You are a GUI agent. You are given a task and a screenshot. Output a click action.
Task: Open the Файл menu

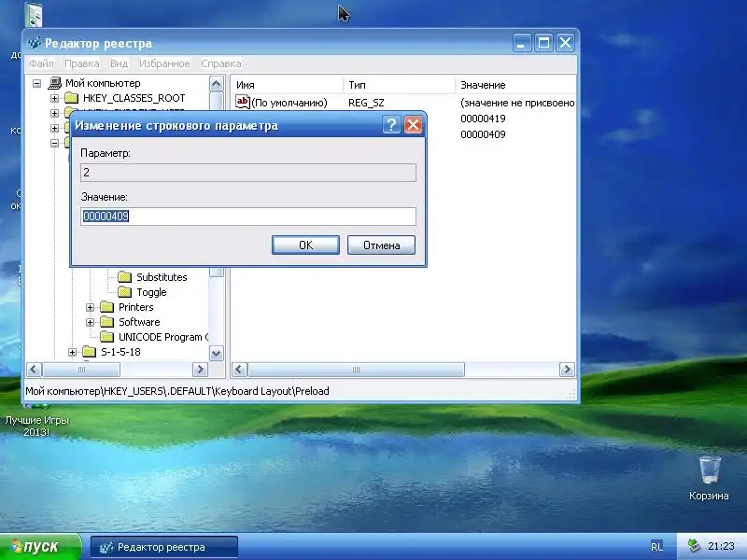(41, 63)
